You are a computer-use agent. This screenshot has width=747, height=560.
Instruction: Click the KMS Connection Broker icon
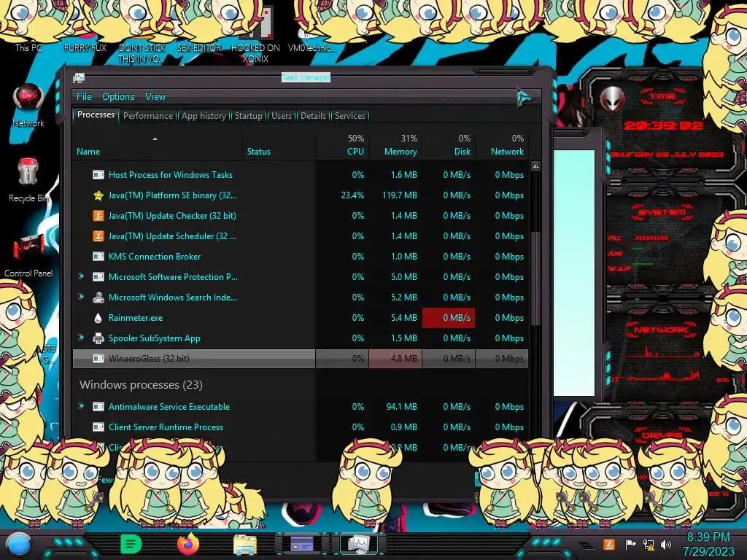98,257
